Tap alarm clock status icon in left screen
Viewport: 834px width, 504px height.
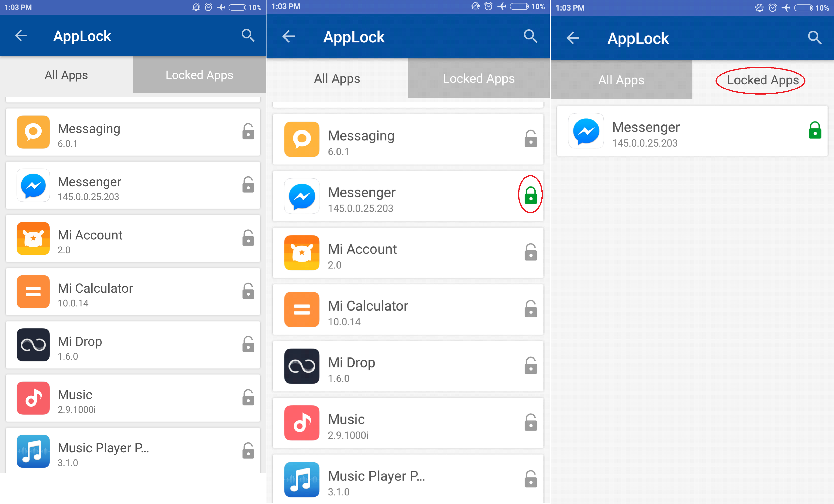[208, 7]
